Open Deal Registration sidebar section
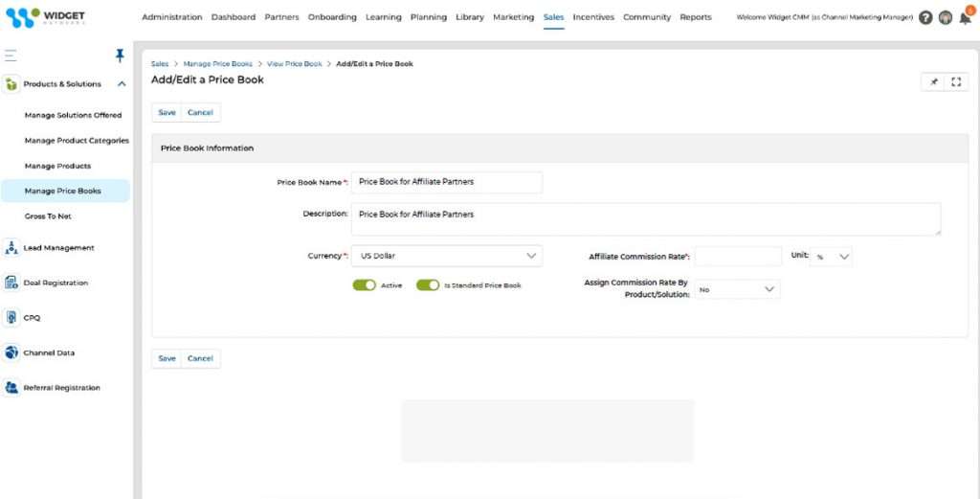The height and width of the screenshot is (499, 980). point(56,283)
